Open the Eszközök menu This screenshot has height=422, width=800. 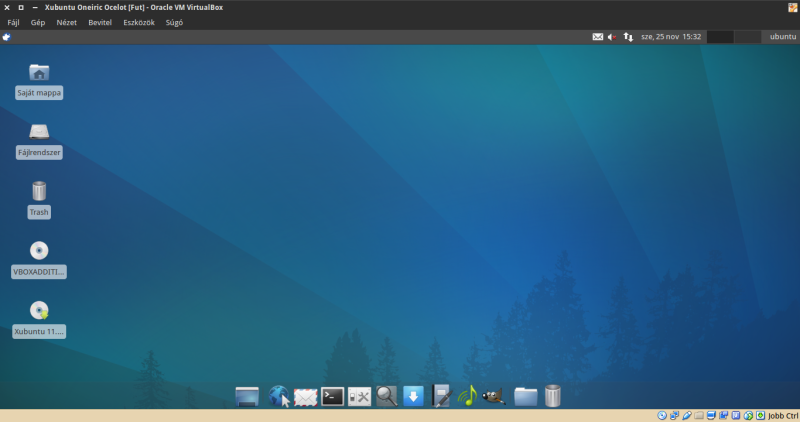(139, 22)
